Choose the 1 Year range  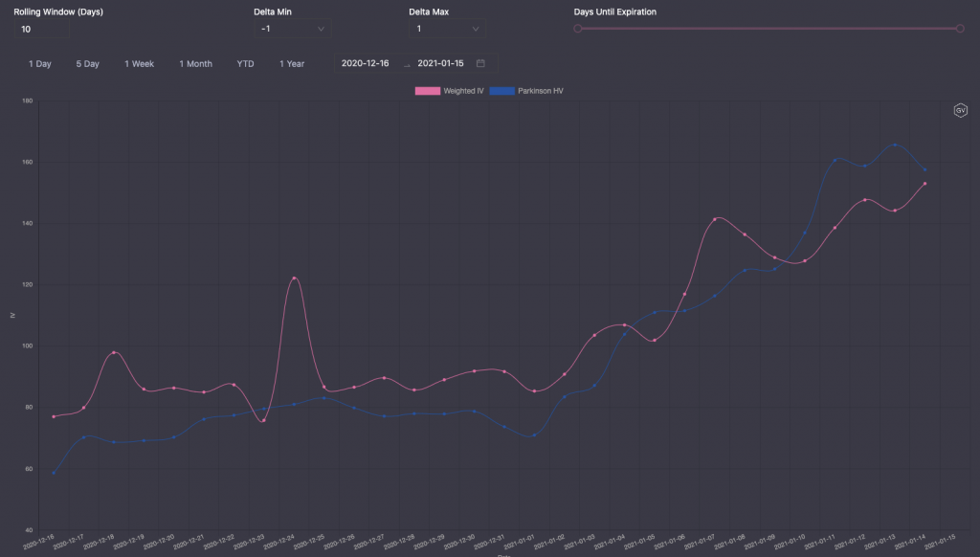(x=292, y=64)
